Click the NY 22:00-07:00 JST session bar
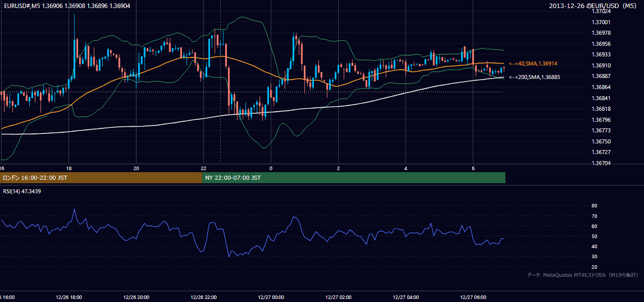 point(354,178)
